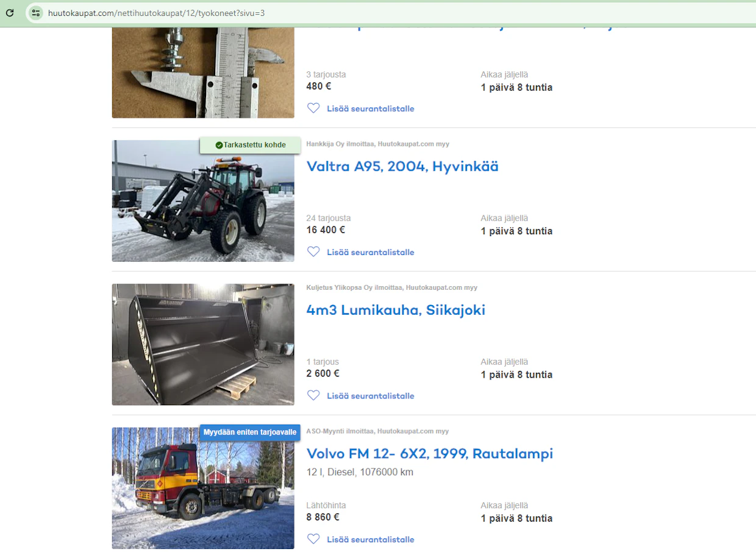Screen dimensions: 756x557
Task: Click the Lähtöhinta label on Volvo listing
Action: (326, 505)
